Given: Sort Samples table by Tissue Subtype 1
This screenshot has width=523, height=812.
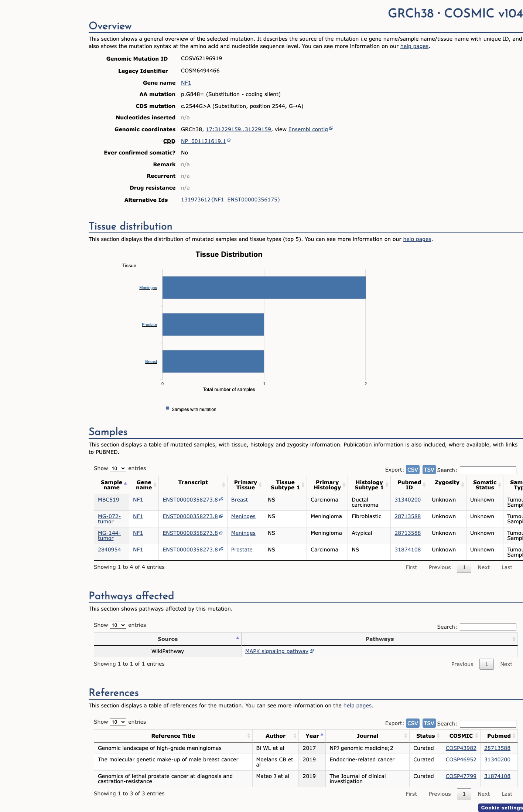Looking at the screenshot, I should click(x=285, y=485).
